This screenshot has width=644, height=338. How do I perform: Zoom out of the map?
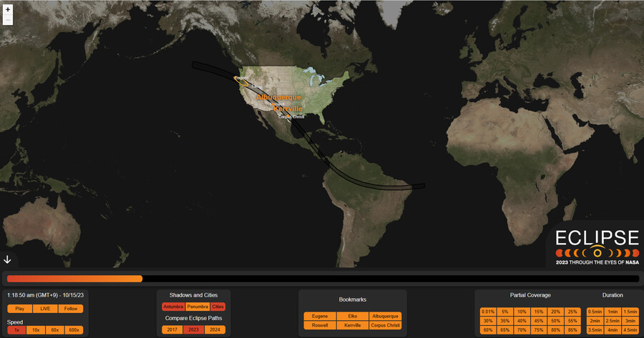8,20
